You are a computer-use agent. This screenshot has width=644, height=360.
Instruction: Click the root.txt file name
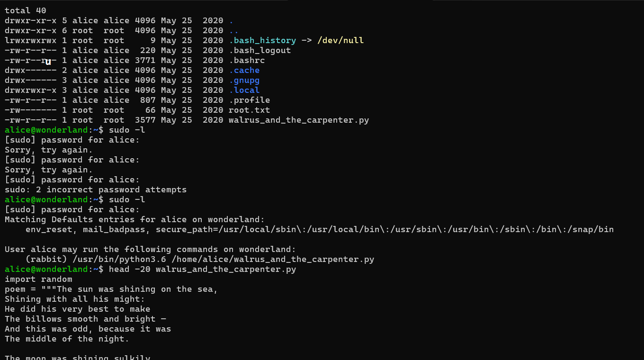coord(250,110)
